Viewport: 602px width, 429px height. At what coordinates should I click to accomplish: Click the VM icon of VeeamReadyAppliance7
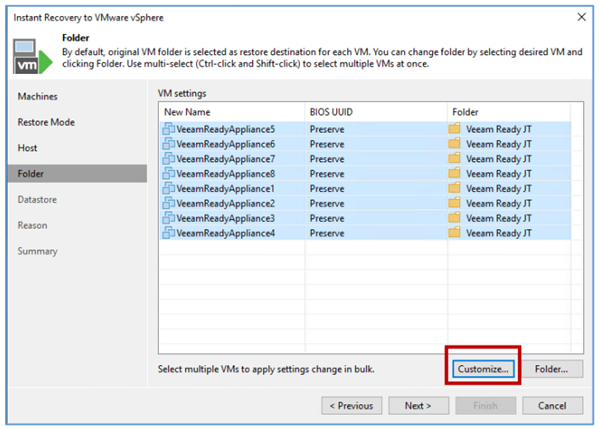click(x=169, y=159)
